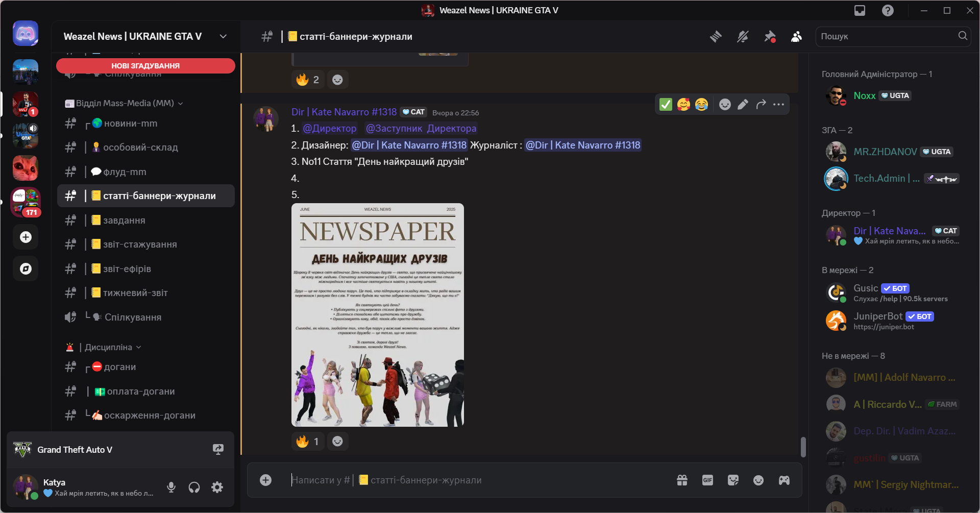Open the догани channel
This screenshot has height=513, width=980.
[145, 367]
